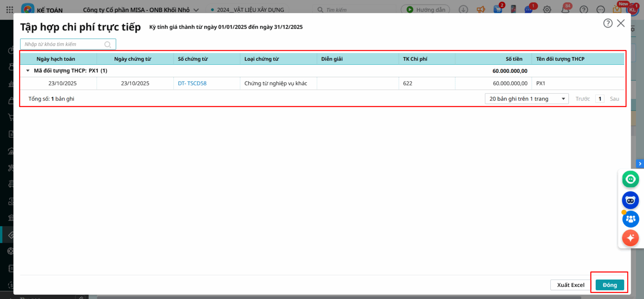Open the blue robot assistant icon
644x299 pixels.
(x=630, y=200)
